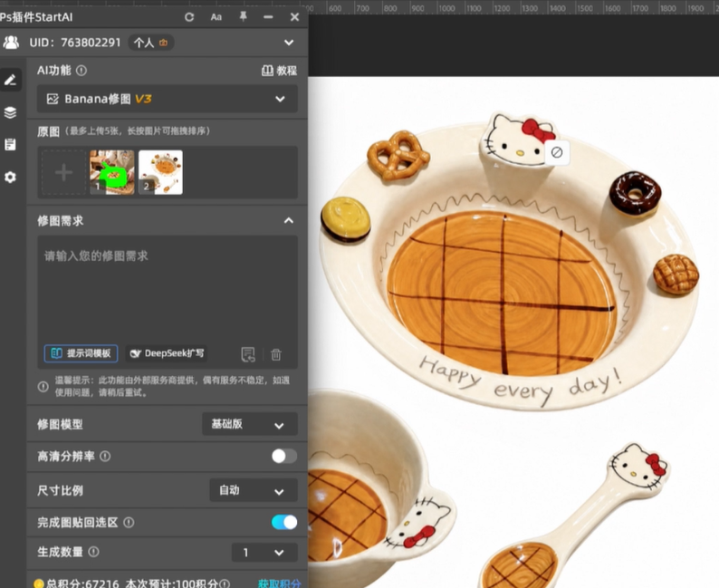Select source image thumbnail 1
Screen dimensions: 719x588
point(112,172)
